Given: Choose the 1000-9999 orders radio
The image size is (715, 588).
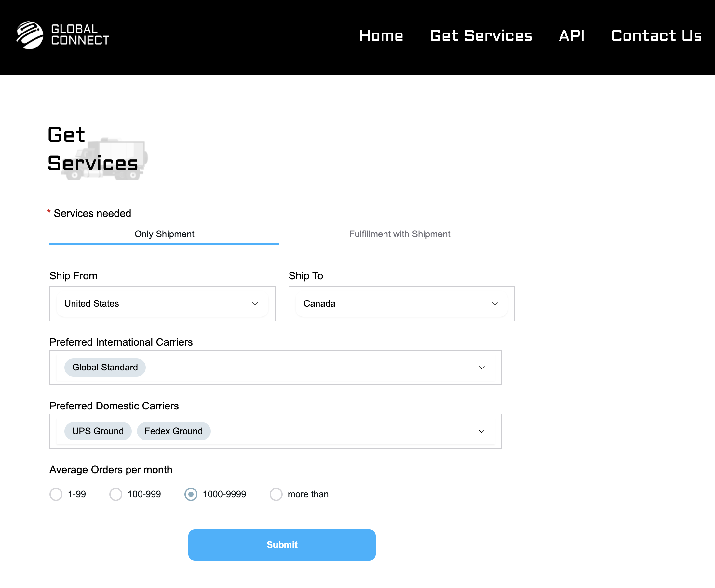Looking at the screenshot, I should pos(191,494).
